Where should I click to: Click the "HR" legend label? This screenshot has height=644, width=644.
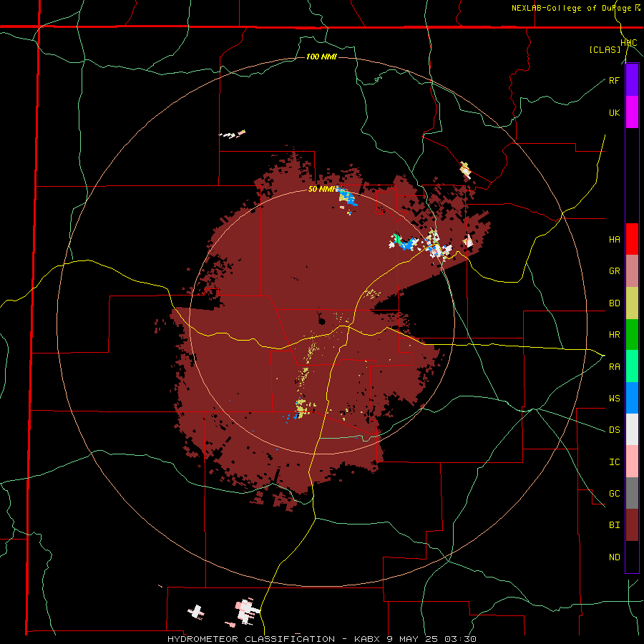[614, 335]
